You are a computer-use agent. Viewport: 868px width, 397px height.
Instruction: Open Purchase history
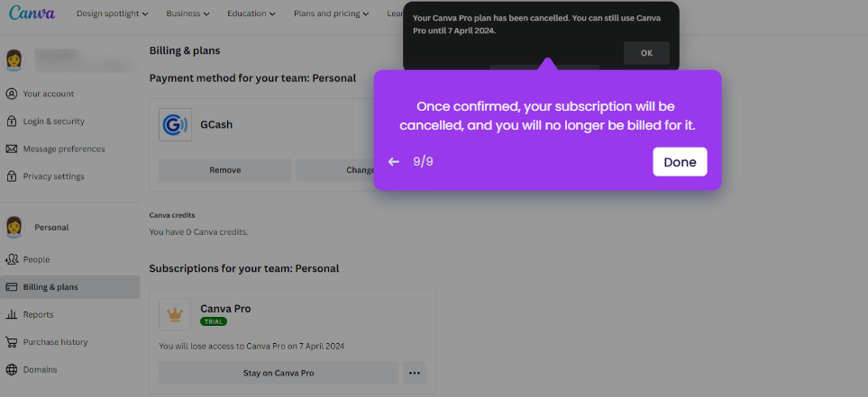[55, 342]
